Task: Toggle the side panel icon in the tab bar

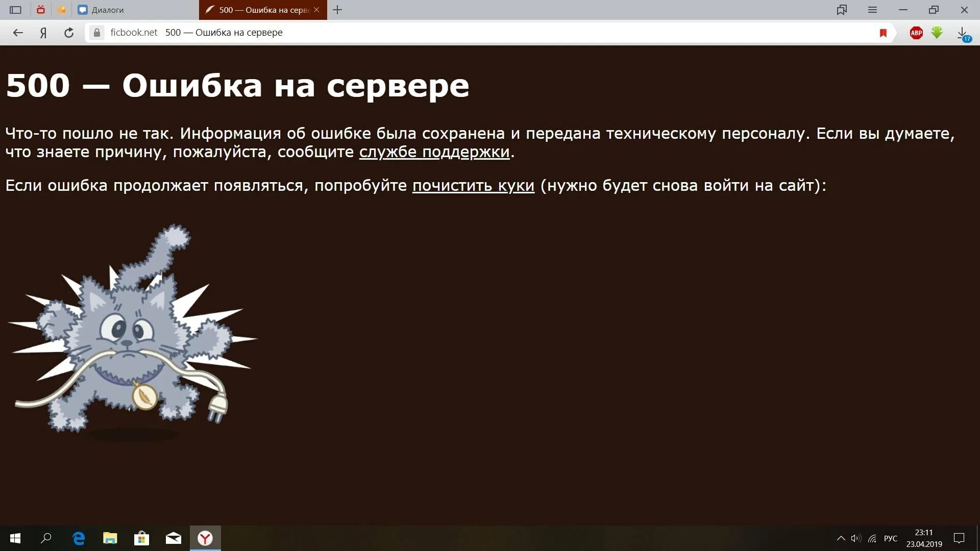Action: pos(16,10)
